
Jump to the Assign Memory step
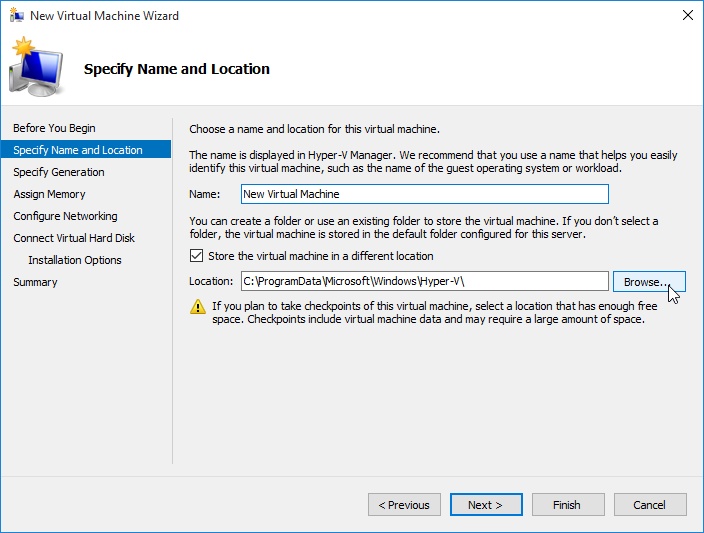pos(49,194)
